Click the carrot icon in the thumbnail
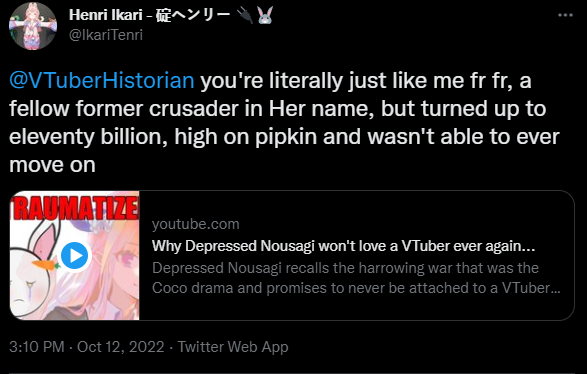Image resolution: width=587 pixels, height=374 pixels. (x=46, y=264)
